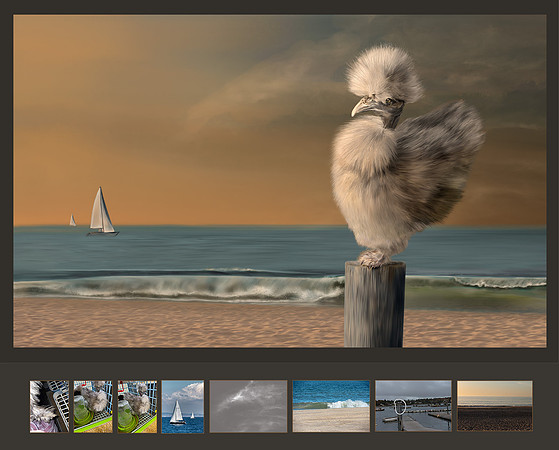The image size is (559, 450).
Task: Select the chicken feather close-up thumbnail
Action: coord(49,406)
